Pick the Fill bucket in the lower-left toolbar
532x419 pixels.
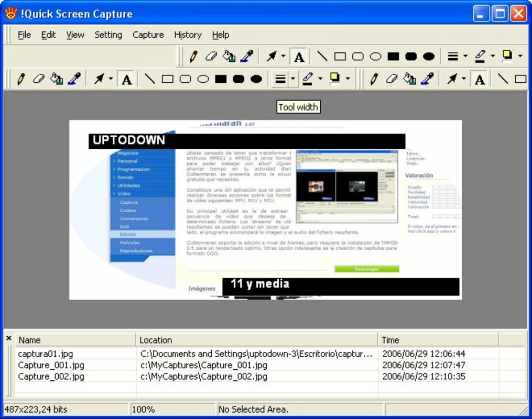pyautogui.click(x=57, y=79)
